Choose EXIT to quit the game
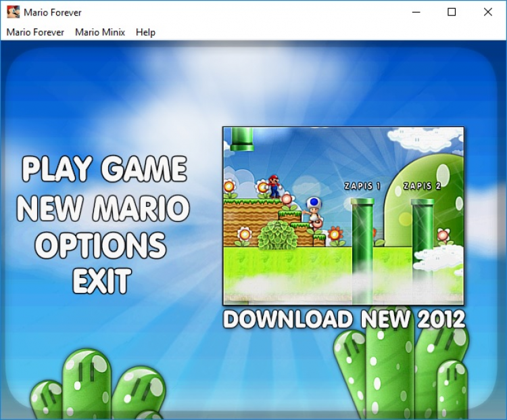The height and width of the screenshot is (420, 507). point(102,281)
